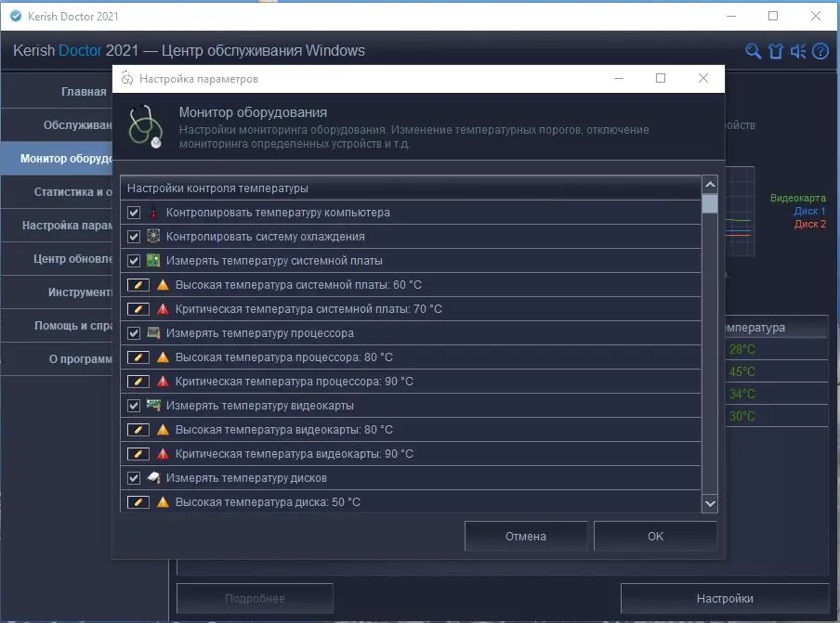Click the video card icon
Screen dimensions: 840x623
(153, 405)
